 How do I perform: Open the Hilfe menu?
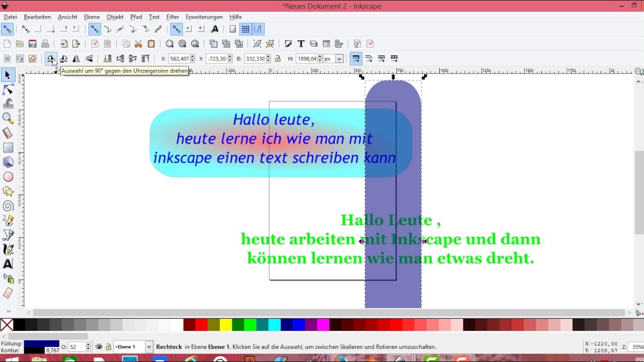tap(235, 17)
